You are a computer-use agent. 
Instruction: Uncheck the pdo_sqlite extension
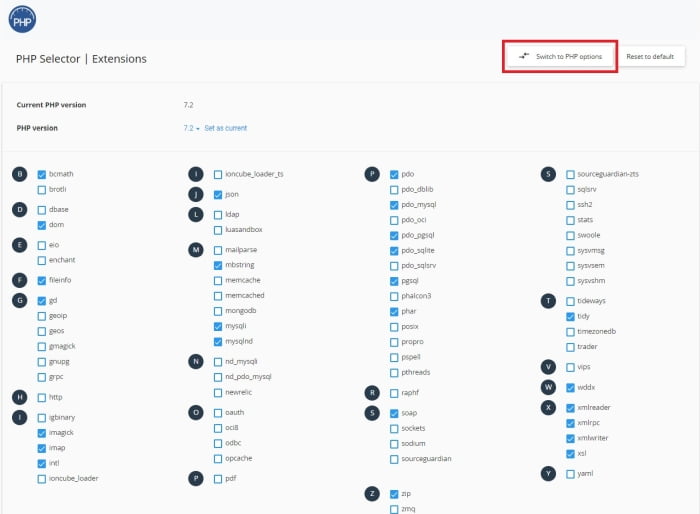pyautogui.click(x=394, y=251)
